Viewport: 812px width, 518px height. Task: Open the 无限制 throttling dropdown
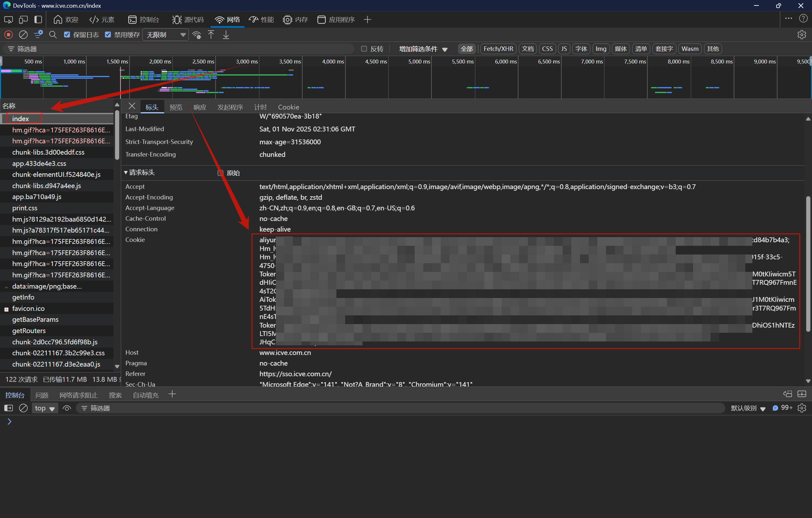(x=165, y=35)
